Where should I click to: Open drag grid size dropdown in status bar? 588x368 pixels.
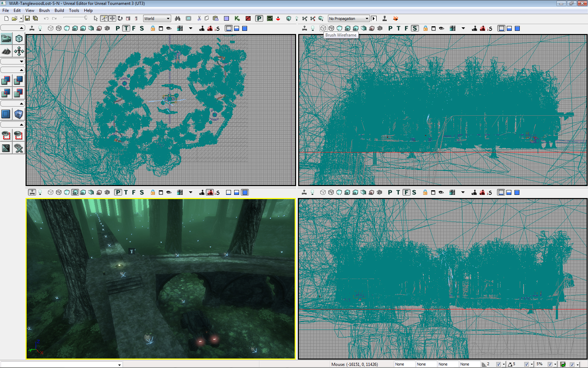(504, 364)
